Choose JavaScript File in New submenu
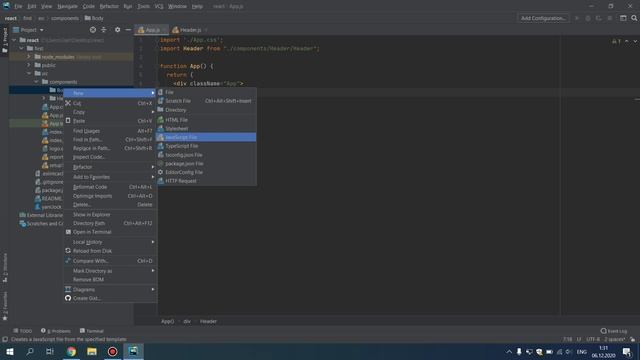640x360 pixels. click(206, 137)
